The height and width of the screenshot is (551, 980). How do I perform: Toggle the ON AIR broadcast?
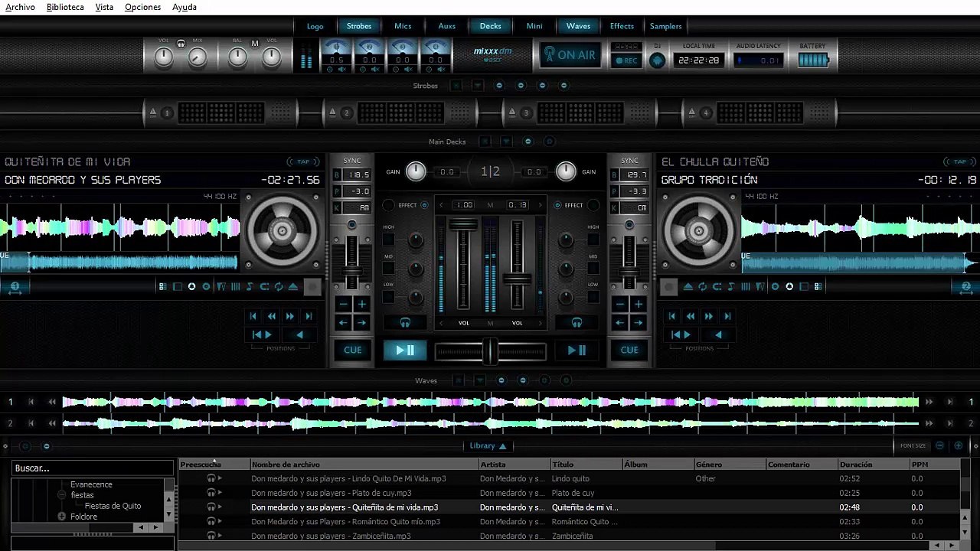click(x=569, y=55)
